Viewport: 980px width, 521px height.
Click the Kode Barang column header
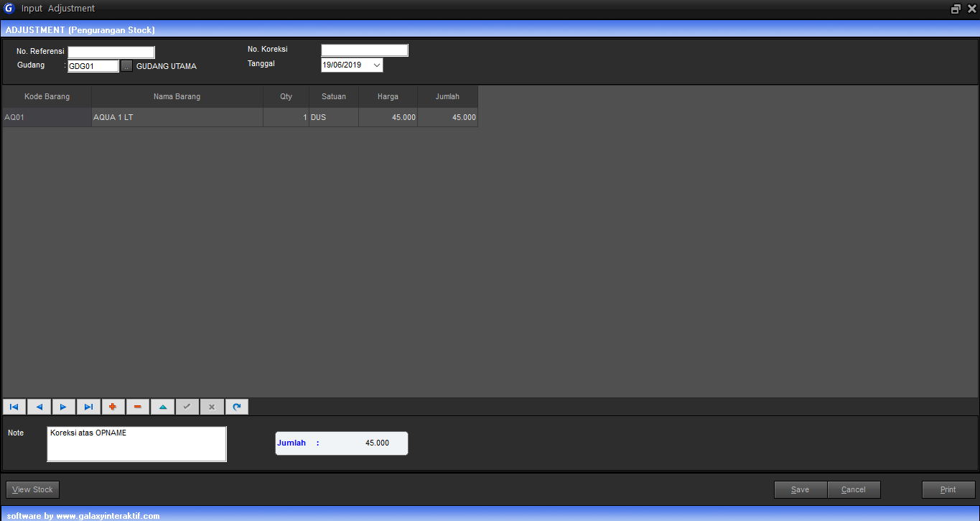47,97
